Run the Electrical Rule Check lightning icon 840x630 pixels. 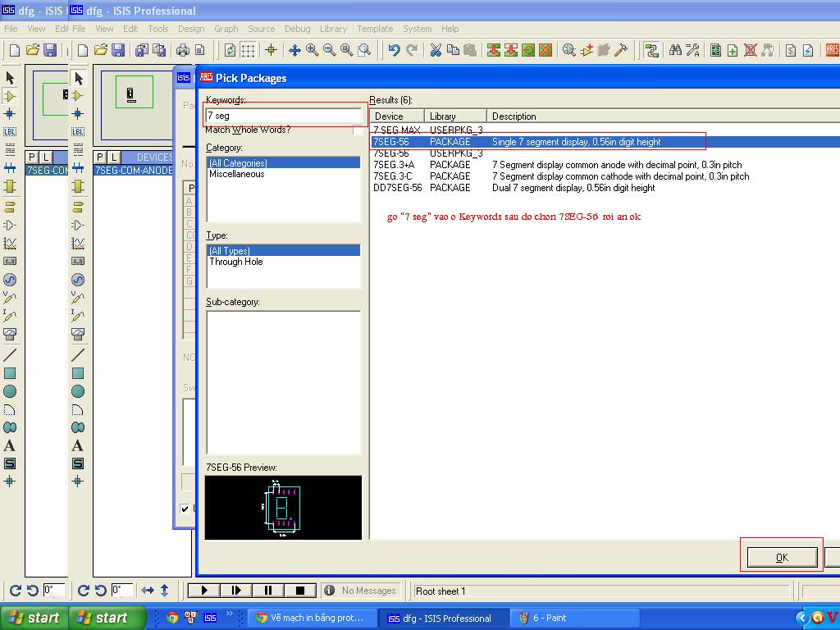[808, 50]
